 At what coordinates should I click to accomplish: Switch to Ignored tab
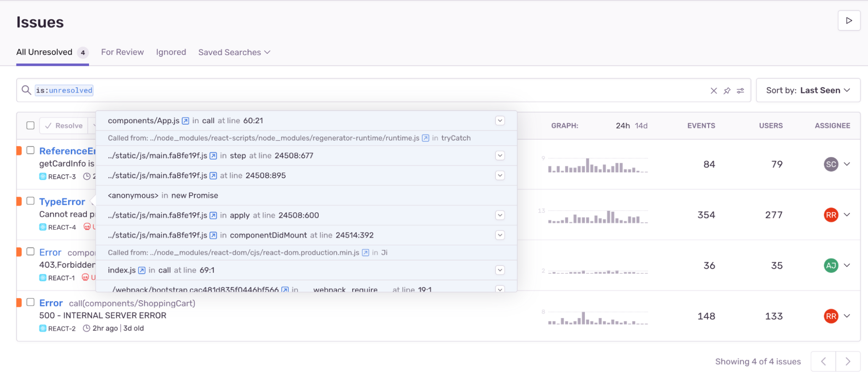[171, 52]
